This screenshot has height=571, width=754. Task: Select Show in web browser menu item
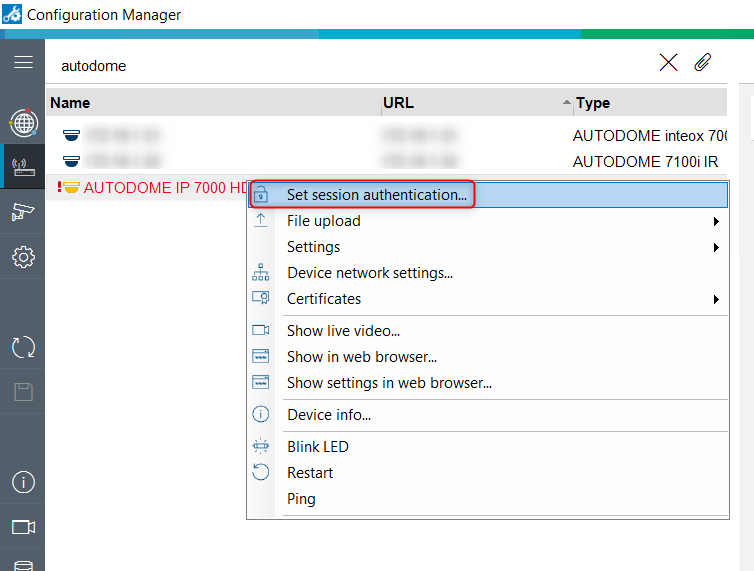point(488,357)
